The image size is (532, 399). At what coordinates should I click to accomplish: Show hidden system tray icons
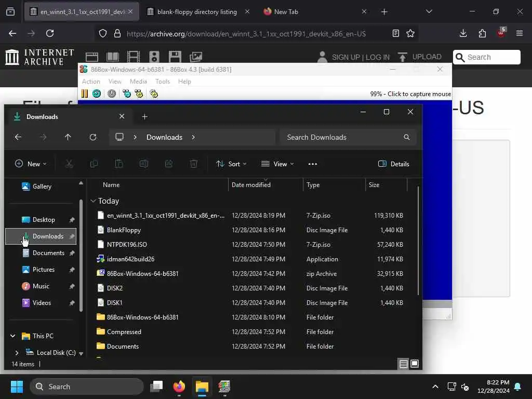[x=435, y=387]
